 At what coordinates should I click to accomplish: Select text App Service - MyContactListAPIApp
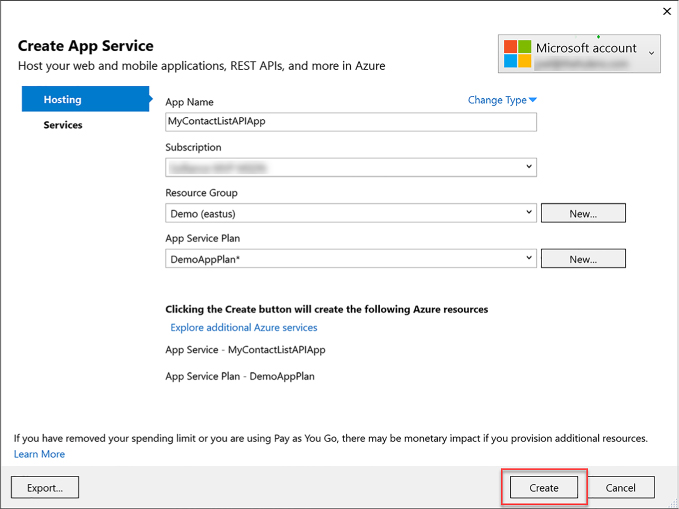pyautogui.click(x=245, y=350)
